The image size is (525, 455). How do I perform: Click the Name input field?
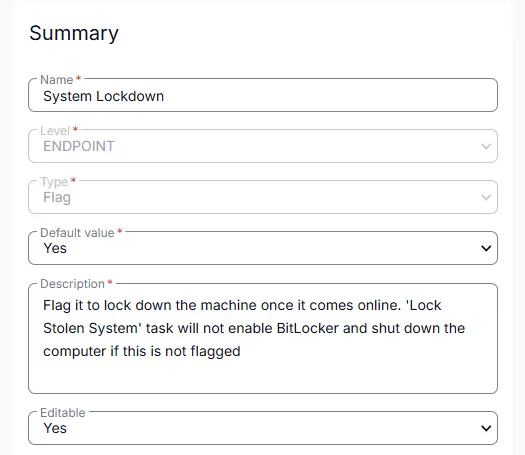pyautogui.click(x=263, y=96)
